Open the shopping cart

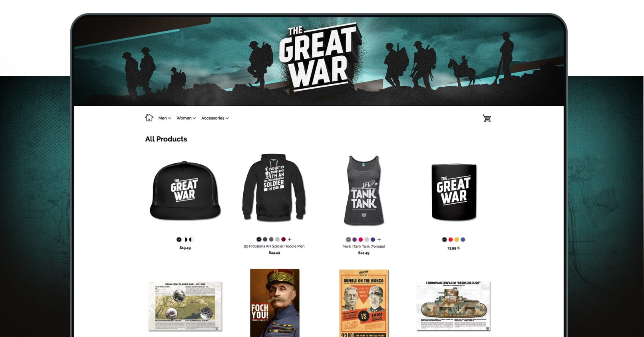pos(487,118)
